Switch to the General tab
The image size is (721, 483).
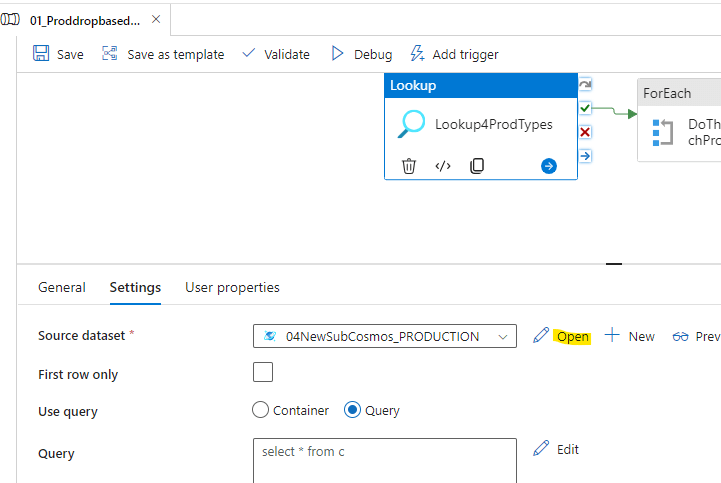coord(62,287)
